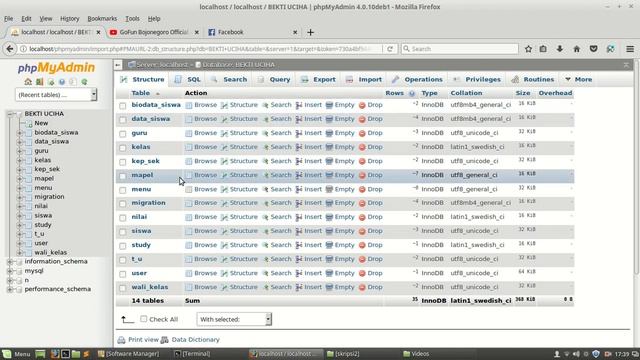Open the Pocket icon in toolbar
Image resolution: width=640 pixels, height=360 pixels.
pos(593,49)
